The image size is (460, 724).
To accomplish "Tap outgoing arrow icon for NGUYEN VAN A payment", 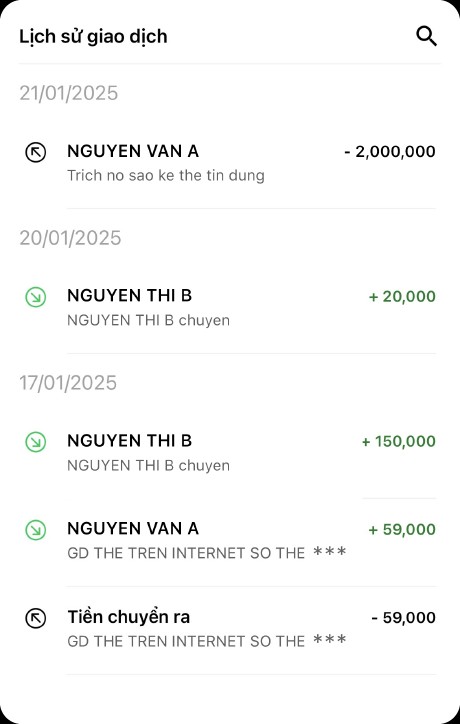I will point(36,152).
